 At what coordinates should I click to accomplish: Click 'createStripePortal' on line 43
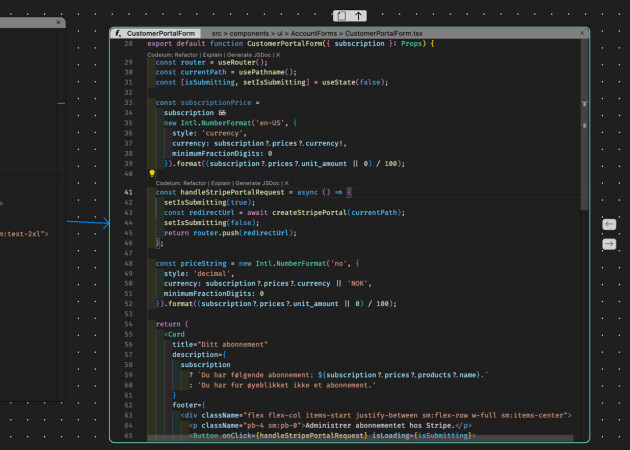coord(309,213)
